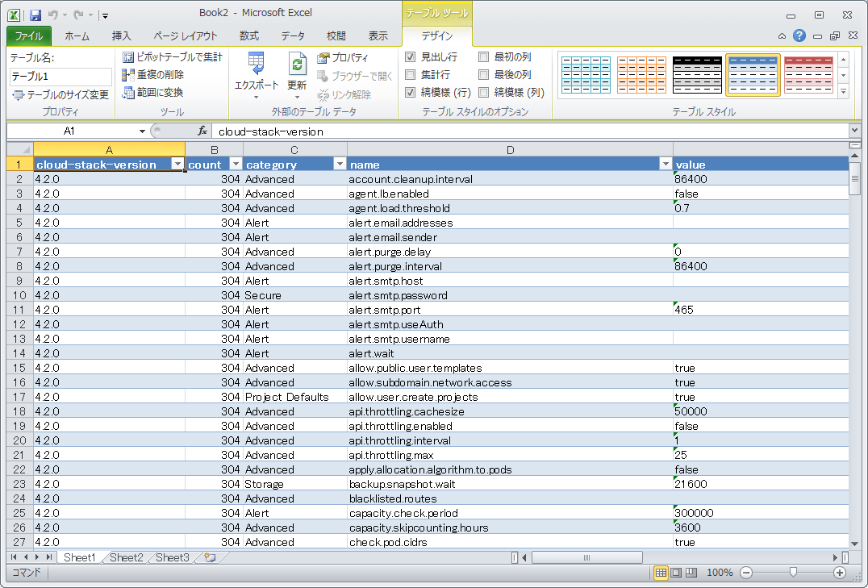Screen dimensions: 868x588
Task: Switch to データ ribbon tab
Action: (x=293, y=36)
